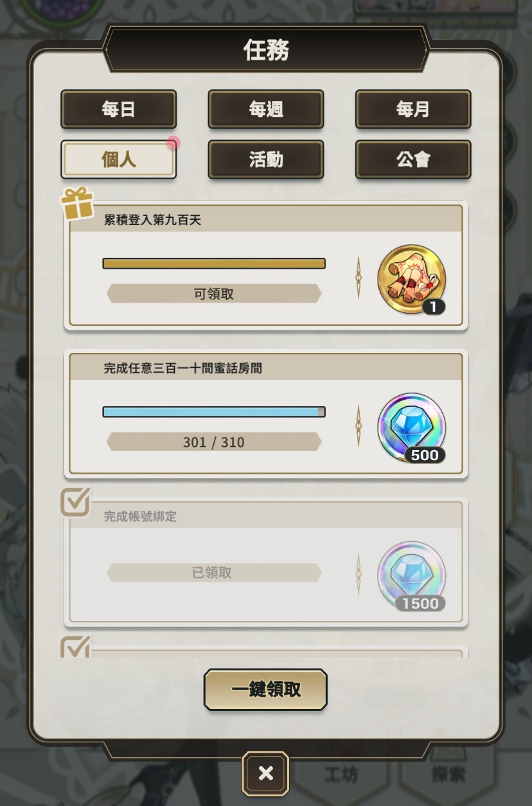
Task: Select the 每月 tab
Action: click(413, 109)
